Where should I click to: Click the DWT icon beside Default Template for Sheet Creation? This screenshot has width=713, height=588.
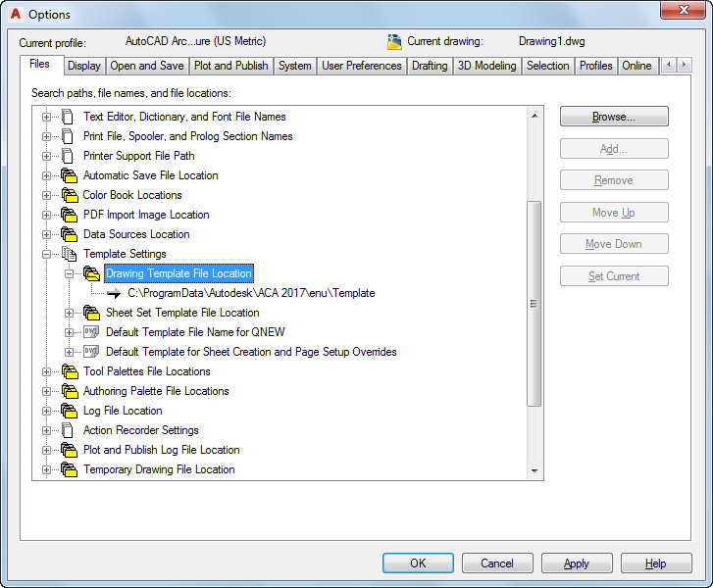(x=91, y=352)
